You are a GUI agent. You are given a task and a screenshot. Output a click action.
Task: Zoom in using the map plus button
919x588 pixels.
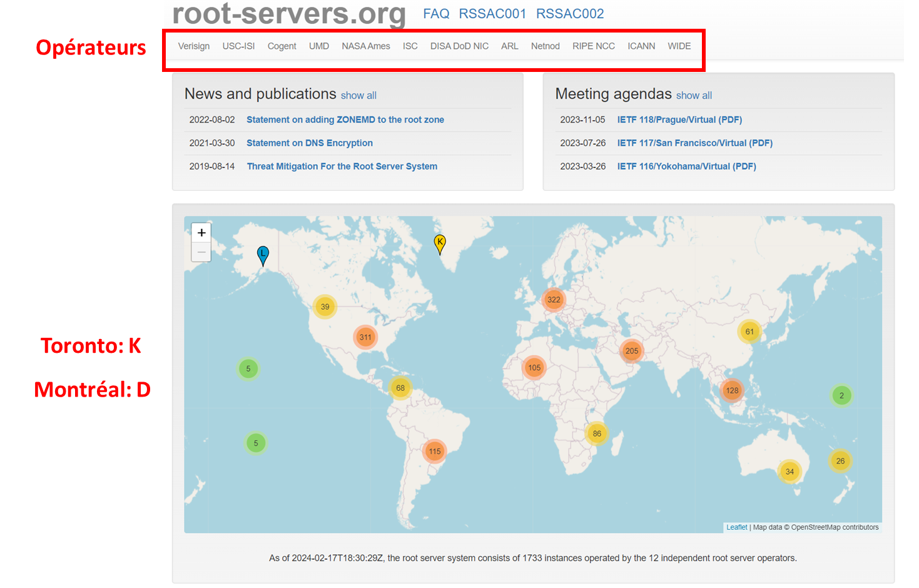(201, 233)
